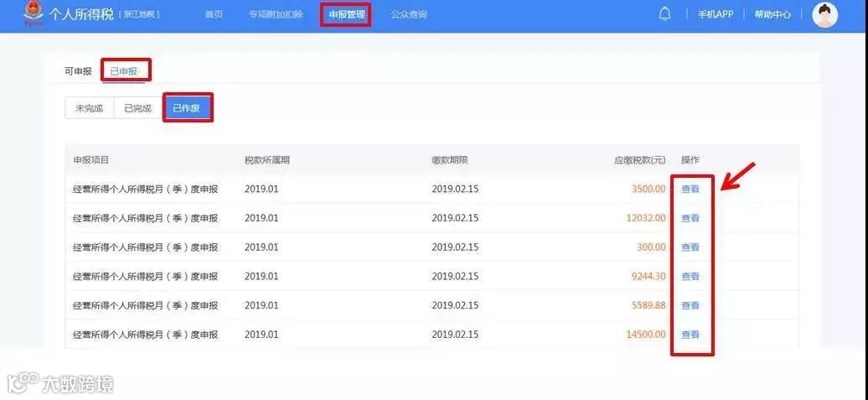Select the 未完成 filter button
Viewport: 868px width, 400px height.
coord(89,108)
